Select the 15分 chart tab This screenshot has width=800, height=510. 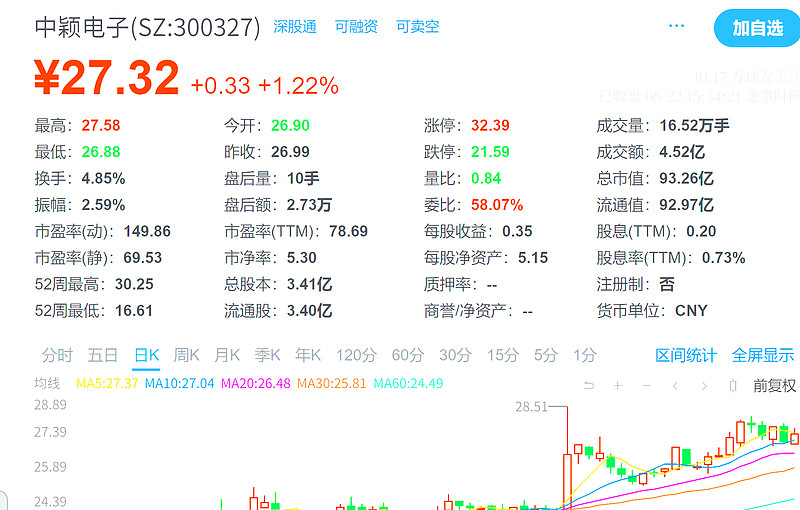[503, 355]
